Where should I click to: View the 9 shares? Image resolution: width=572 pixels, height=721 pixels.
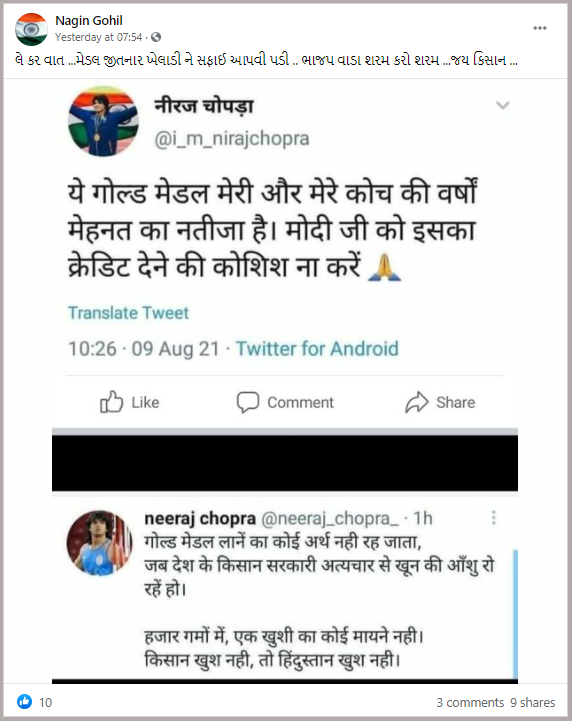pyautogui.click(x=532, y=703)
